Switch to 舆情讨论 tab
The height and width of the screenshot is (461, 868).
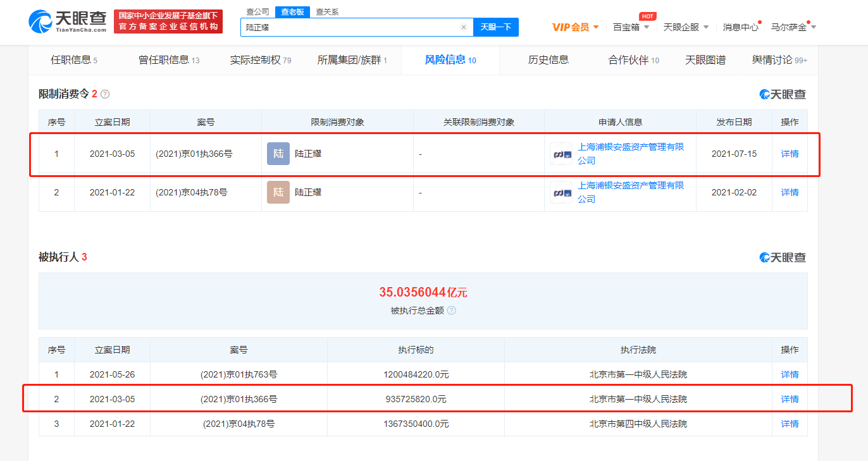pos(775,59)
